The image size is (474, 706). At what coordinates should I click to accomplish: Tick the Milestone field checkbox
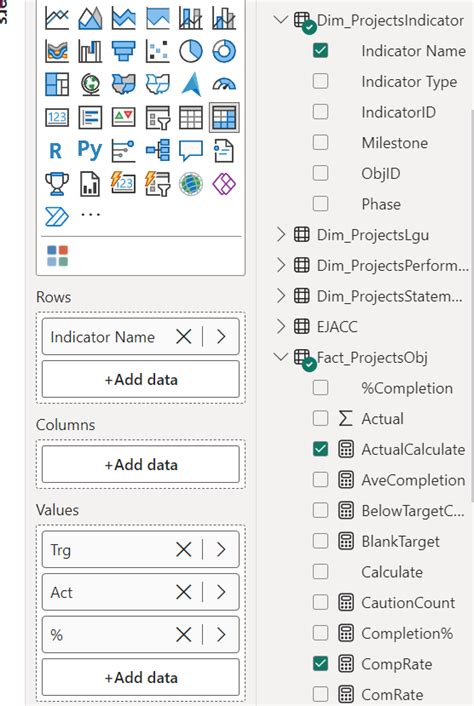click(321, 143)
